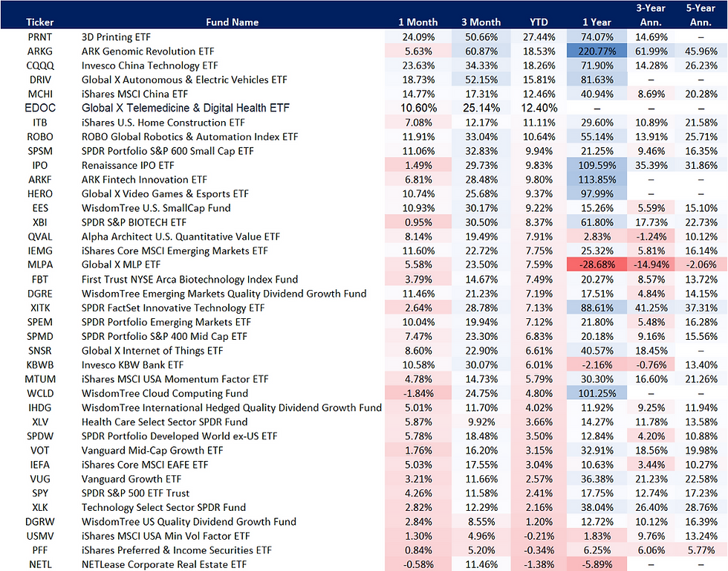Click the SPMD ticker cell
The image size is (728, 571).
[40, 336]
